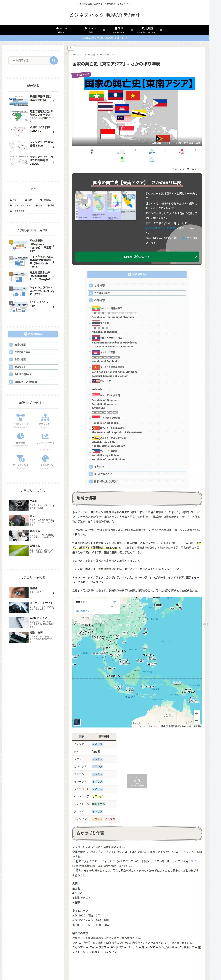The height and width of the screenshot is (980, 221).
Task: Expand the 情報源 menu dropdown arrow
Action: (161, 30)
